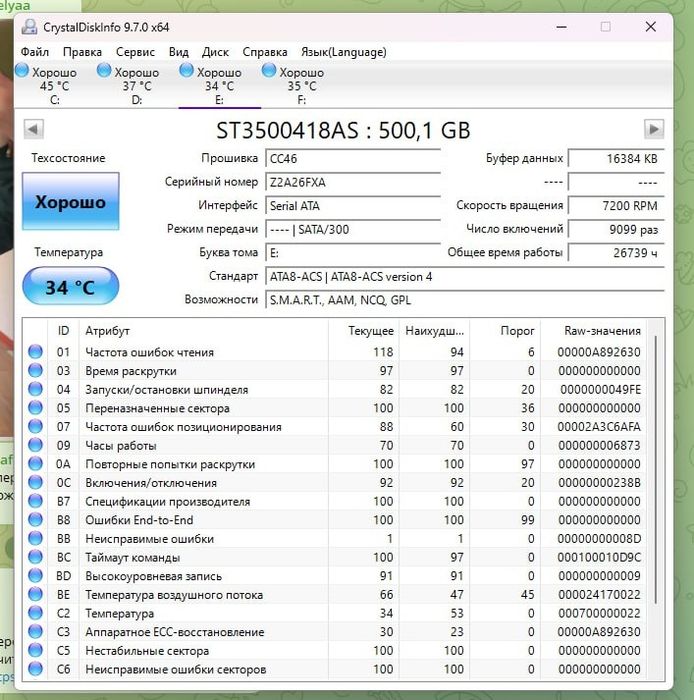Click status orb for attribute 0A row
The height and width of the screenshot is (700, 694).
(35, 464)
